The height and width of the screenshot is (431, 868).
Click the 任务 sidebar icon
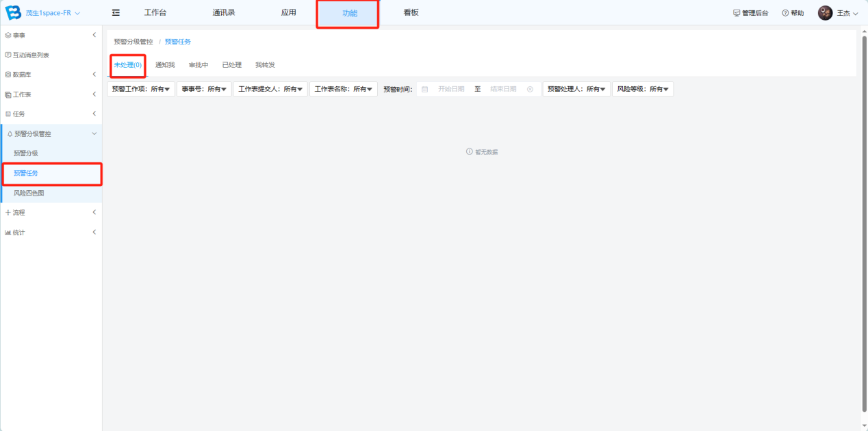pyautogui.click(x=8, y=114)
